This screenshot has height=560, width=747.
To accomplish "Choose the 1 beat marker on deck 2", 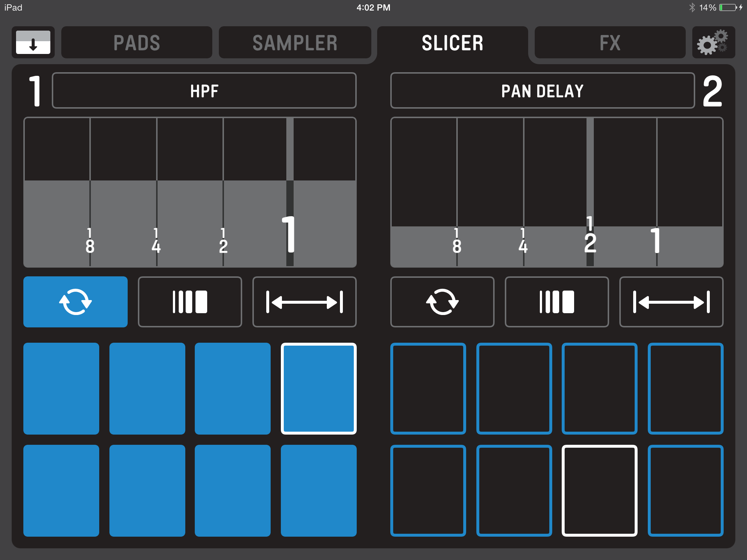I will pyautogui.click(x=656, y=240).
